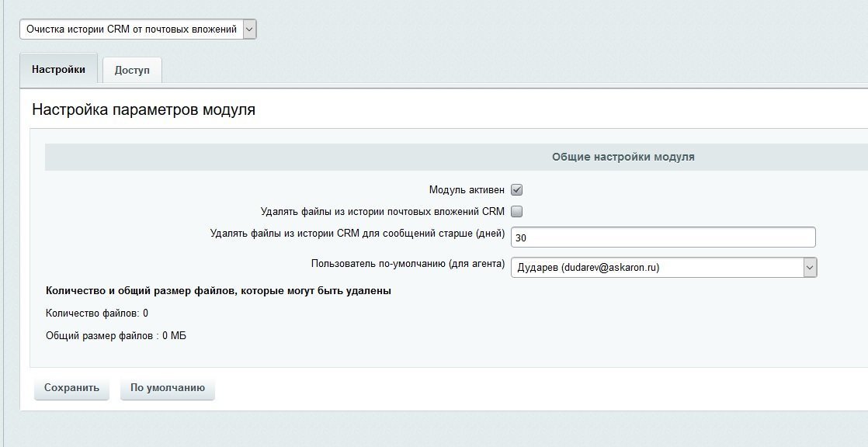Open the Доступ tab
The height and width of the screenshot is (447, 868).
pyautogui.click(x=132, y=70)
